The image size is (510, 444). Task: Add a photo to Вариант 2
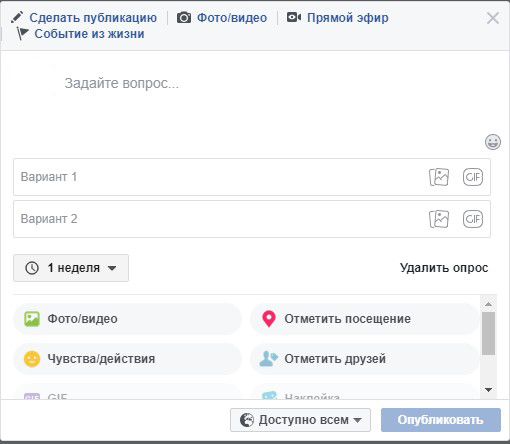click(x=439, y=219)
